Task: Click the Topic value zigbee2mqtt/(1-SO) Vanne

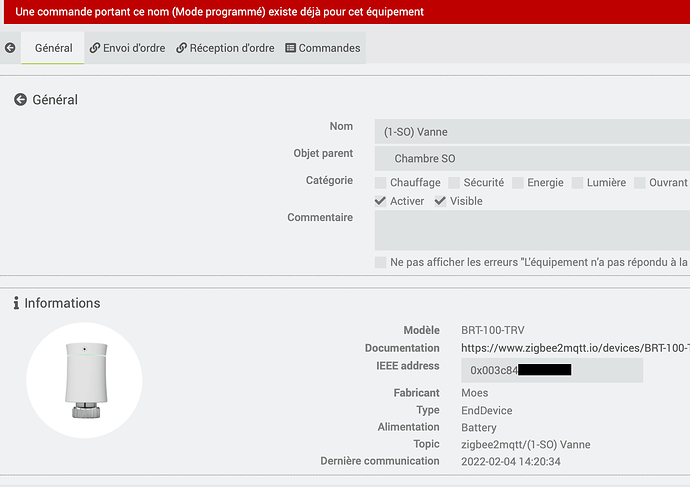Action: point(526,445)
